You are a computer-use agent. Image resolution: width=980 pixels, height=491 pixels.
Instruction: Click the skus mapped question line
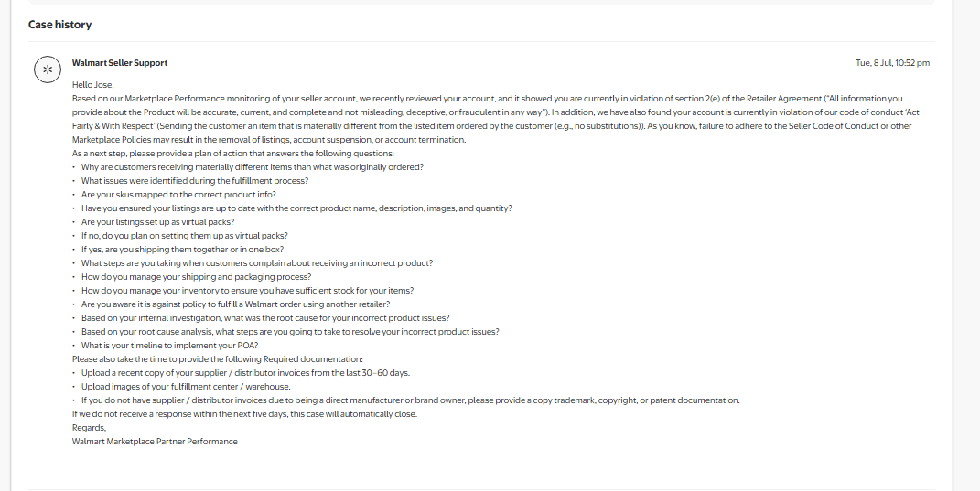pyautogui.click(x=178, y=195)
